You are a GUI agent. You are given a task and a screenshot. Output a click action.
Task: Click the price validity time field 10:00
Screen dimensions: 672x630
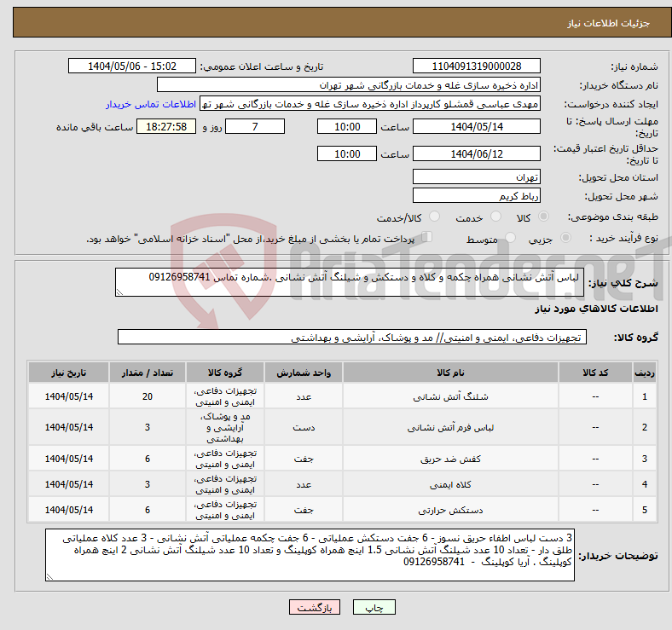pos(347,153)
